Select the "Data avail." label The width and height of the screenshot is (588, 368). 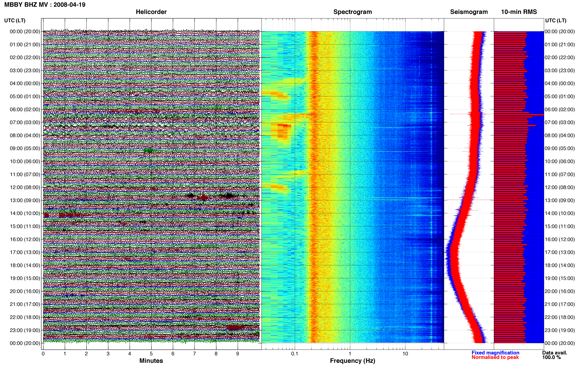tap(555, 353)
